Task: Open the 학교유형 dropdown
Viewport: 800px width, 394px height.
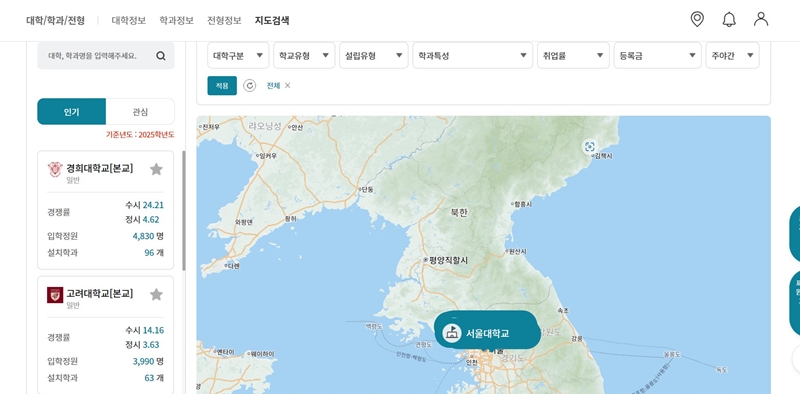Action: (x=304, y=56)
